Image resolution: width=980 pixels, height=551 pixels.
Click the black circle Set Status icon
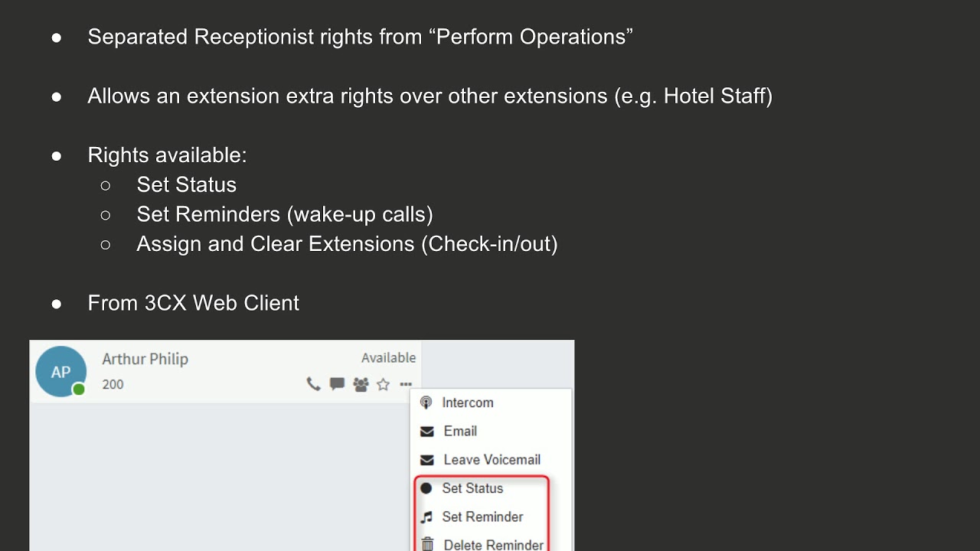click(x=426, y=488)
